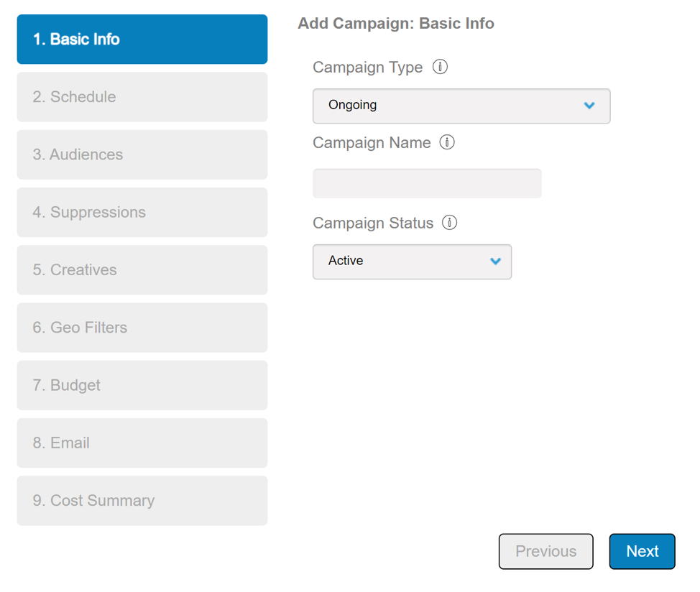This screenshot has height=592, width=700.
Task: Go to the Suppressions step
Action: 142,212
